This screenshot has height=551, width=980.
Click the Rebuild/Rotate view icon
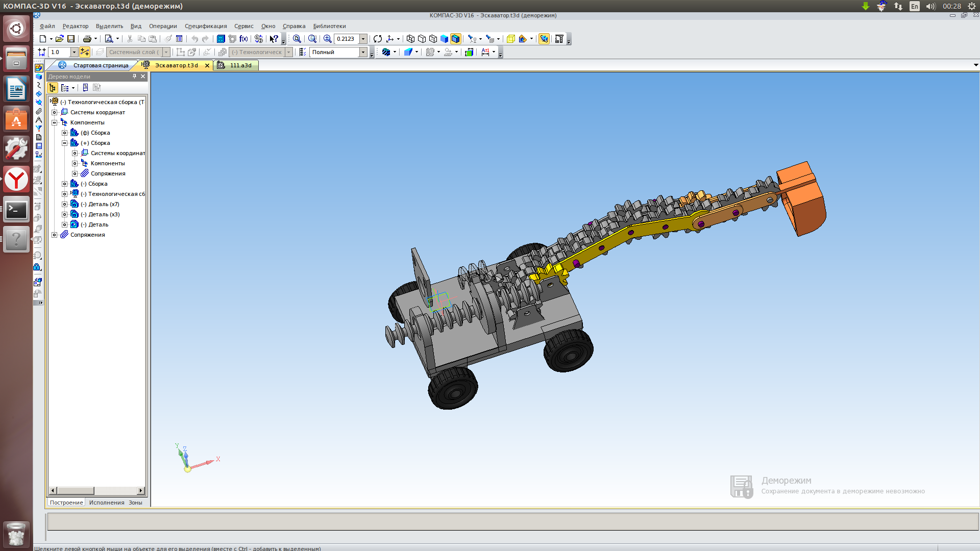click(378, 39)
